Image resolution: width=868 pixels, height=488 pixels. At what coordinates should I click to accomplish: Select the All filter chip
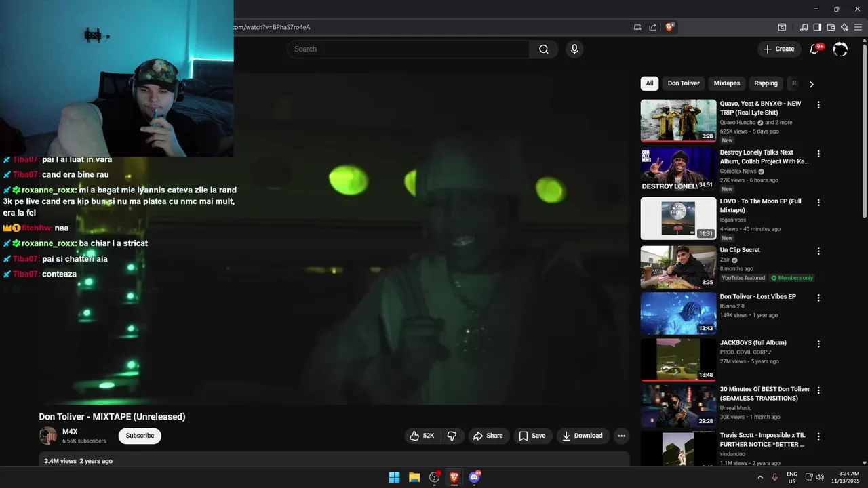[x=650, y=83]
